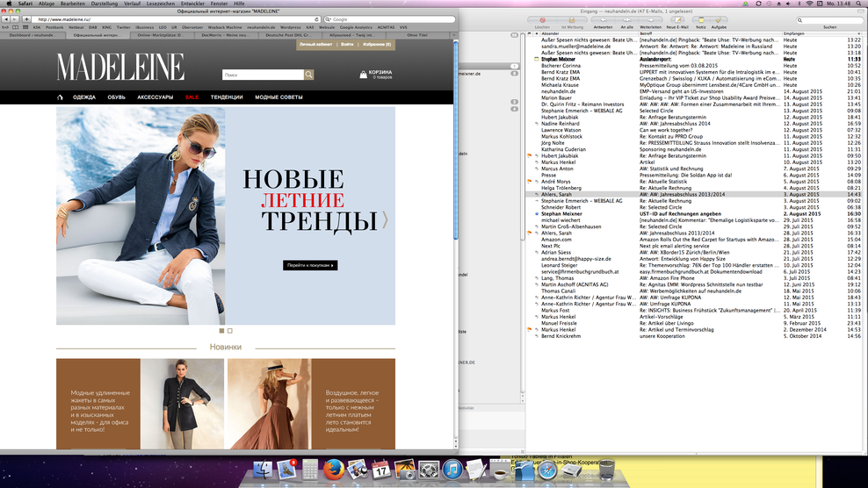868x488 pixels.
Task: Open the Darstellung menu
Action: coord(104,4)
